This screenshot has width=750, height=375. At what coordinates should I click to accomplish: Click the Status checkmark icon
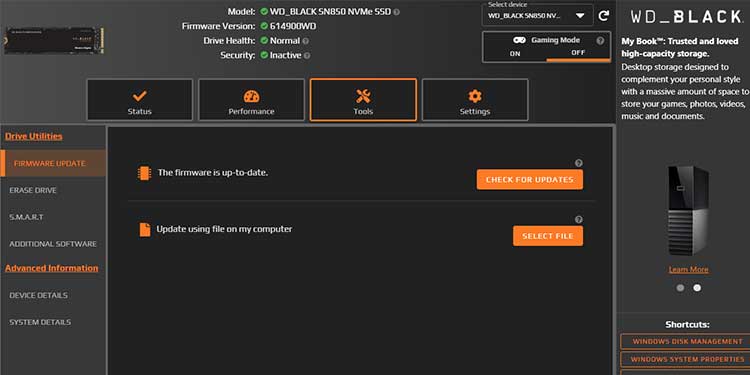(x=140, y=96)
